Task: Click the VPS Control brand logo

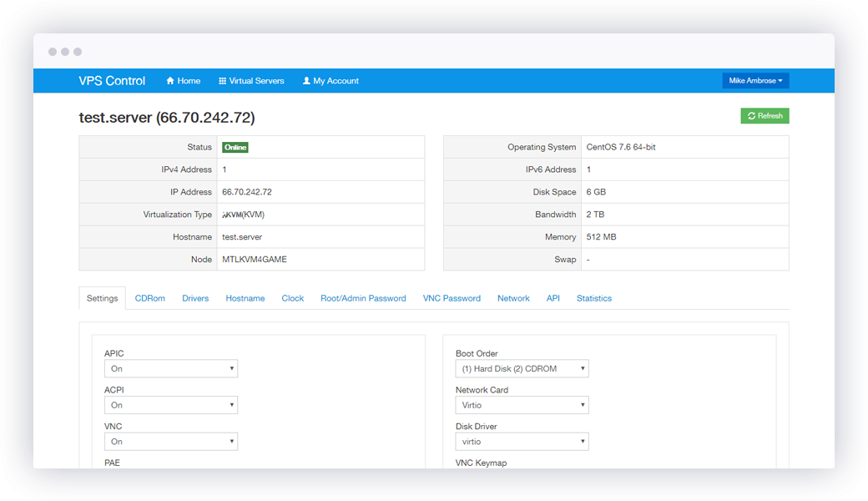Action: point(112,80)
